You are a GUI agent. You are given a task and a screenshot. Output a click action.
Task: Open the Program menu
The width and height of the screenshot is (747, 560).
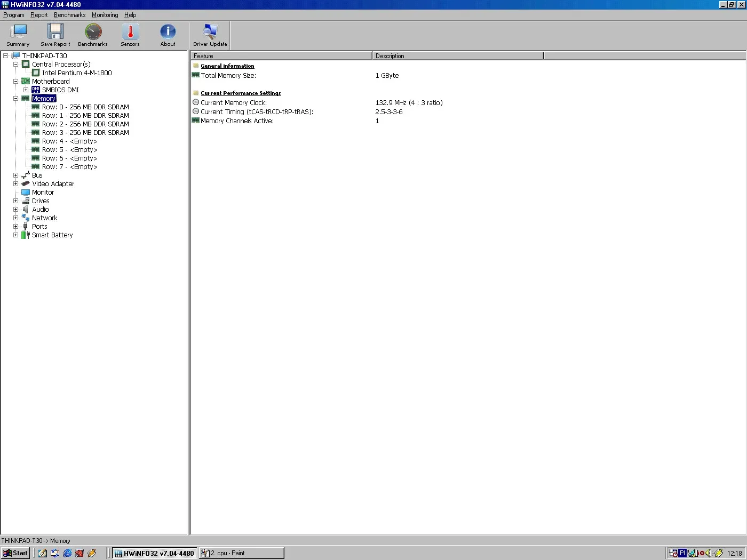coord(14,15)
